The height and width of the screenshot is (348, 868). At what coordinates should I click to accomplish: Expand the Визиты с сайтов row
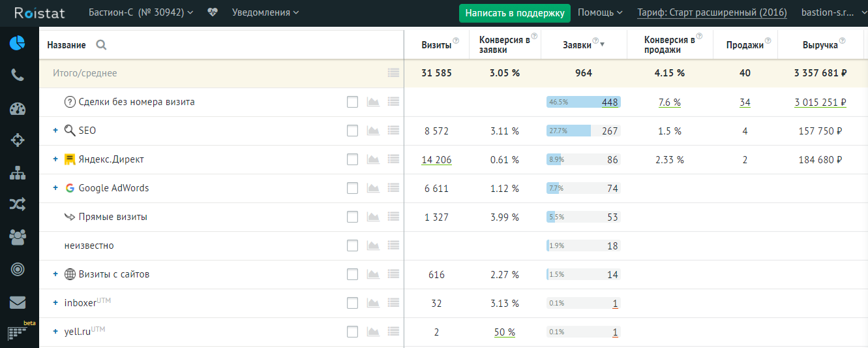pos(55,274)
